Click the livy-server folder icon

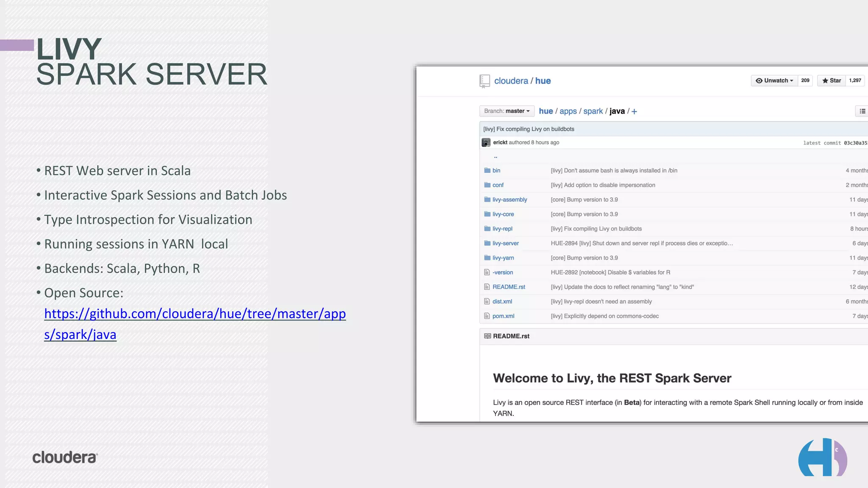487,243
